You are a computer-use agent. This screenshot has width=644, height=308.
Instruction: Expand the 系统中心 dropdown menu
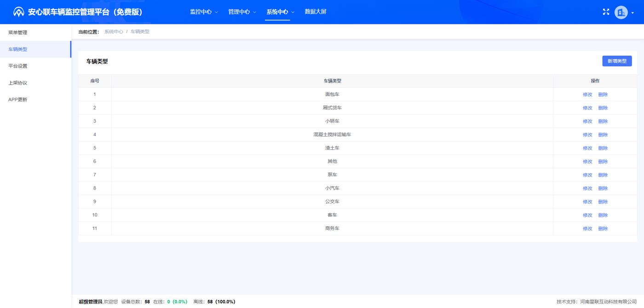(x=280, y=12)
